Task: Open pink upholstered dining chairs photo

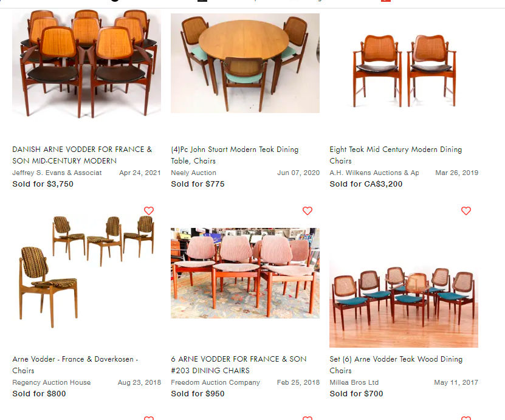Action: pyautogui.click(x=245, y=273)
